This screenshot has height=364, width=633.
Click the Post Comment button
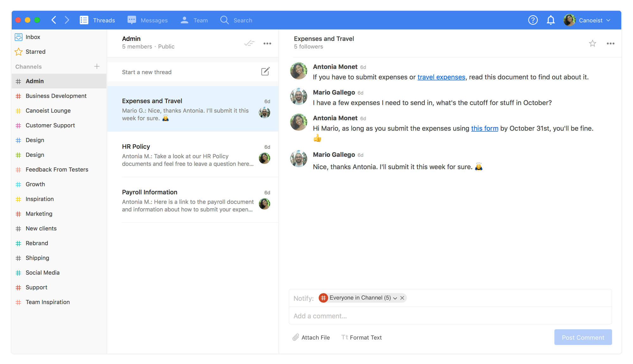point(583,337)
